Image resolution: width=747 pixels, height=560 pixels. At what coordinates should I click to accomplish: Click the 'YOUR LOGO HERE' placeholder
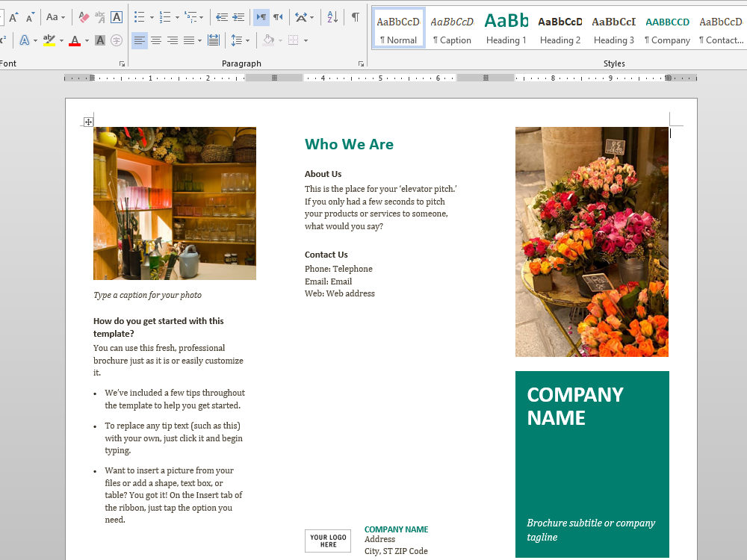click(328, 541)
